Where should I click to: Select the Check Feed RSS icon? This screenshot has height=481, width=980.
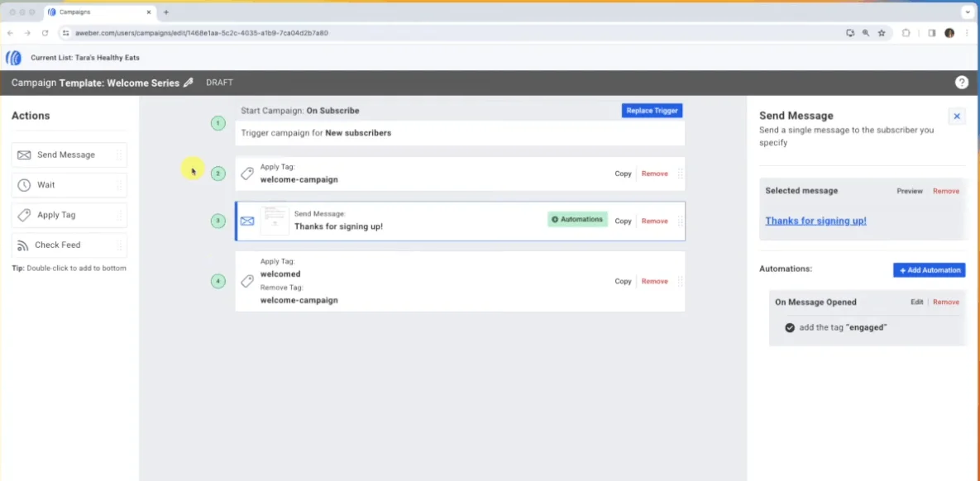[23, 245]
